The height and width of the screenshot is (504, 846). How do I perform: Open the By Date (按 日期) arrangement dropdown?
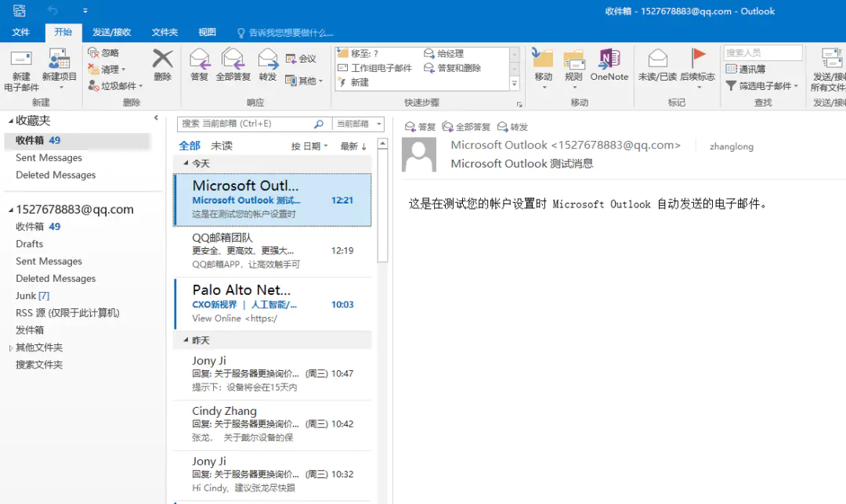[x=309, y=146]
